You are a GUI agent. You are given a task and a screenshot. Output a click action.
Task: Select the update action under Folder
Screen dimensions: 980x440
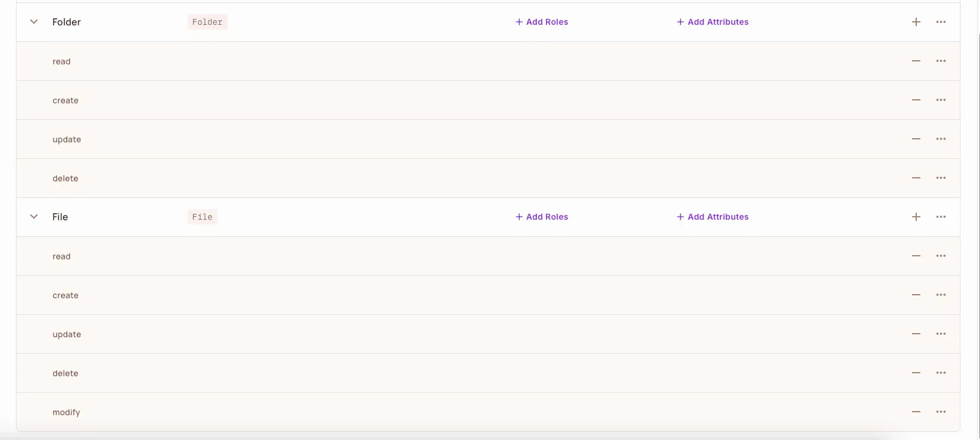[x=67, y=139]
